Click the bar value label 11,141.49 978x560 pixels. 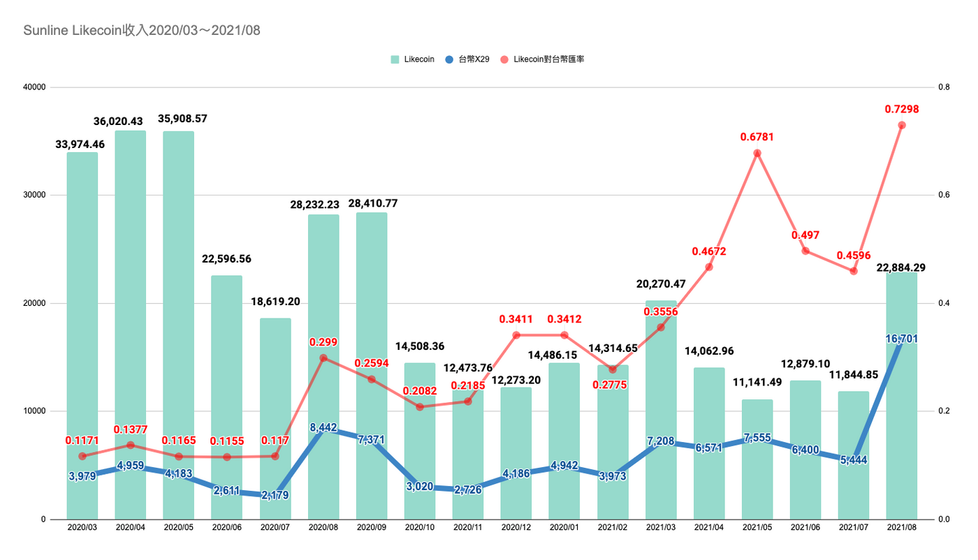point(757,382)
